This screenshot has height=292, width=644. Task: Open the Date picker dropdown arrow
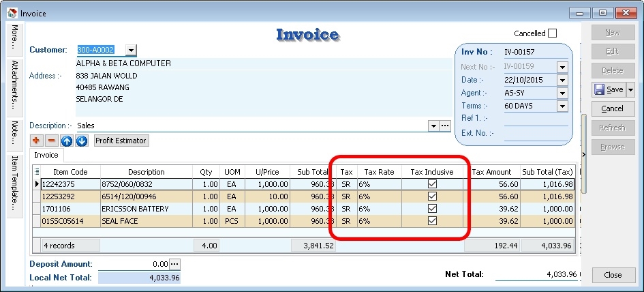pos(562,81)
